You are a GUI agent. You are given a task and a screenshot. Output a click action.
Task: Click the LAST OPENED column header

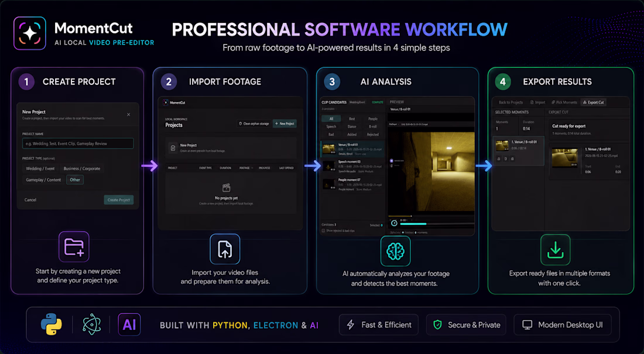click(x=286, y=168)
